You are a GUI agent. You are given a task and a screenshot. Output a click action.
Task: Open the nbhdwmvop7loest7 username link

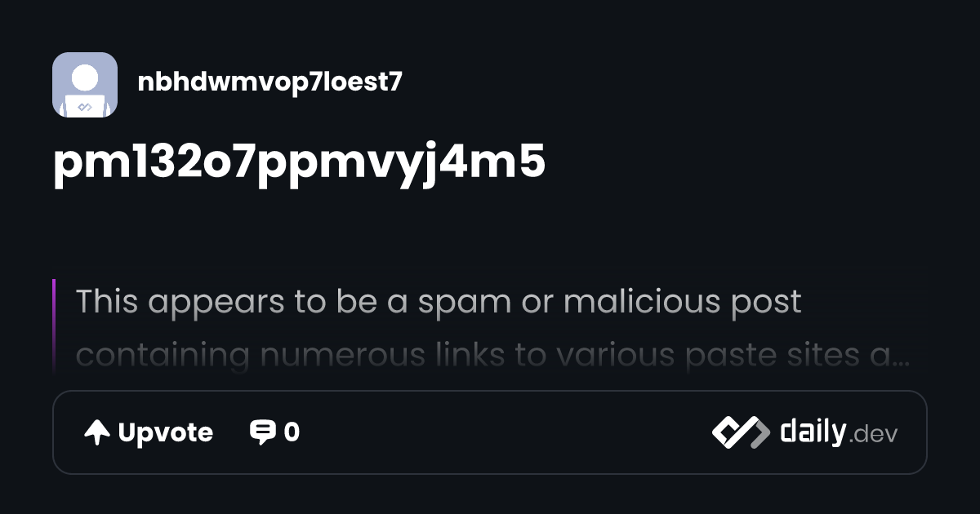pos(270,82)
